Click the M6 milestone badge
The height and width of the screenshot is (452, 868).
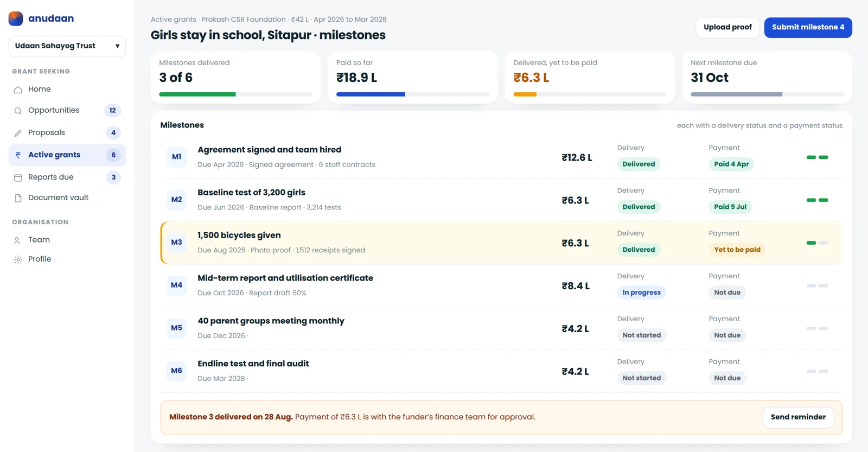(x=176, y=371)
